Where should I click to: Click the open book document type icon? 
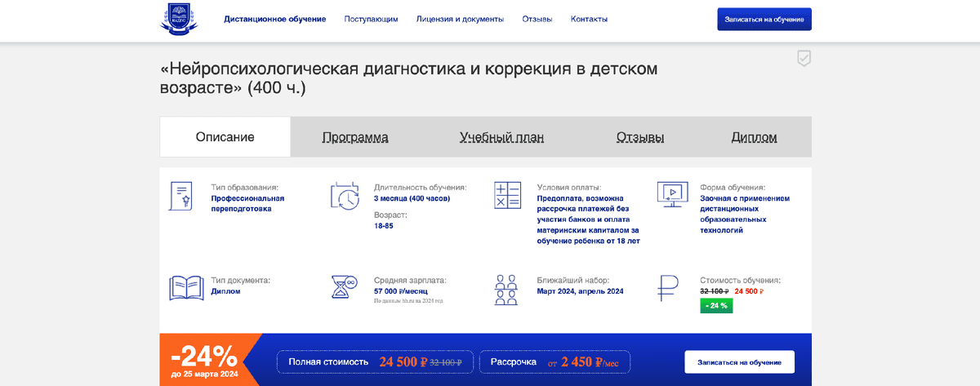(x=186, y=288)
